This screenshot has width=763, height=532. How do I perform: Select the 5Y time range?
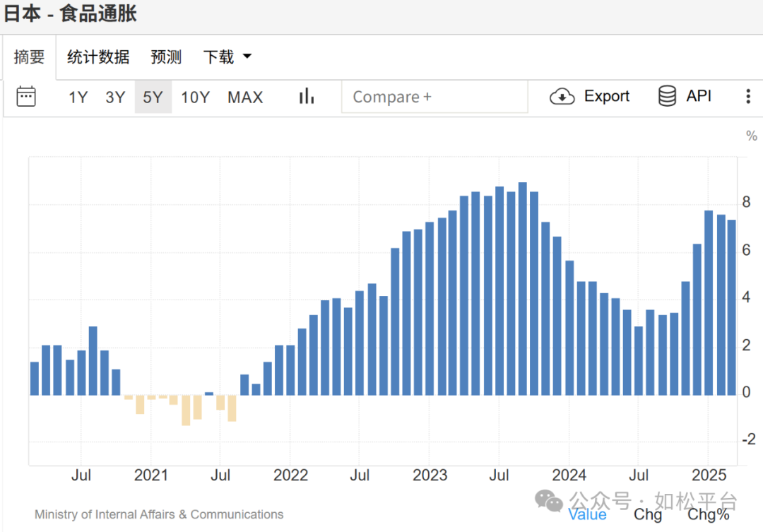tap(153, 97)
